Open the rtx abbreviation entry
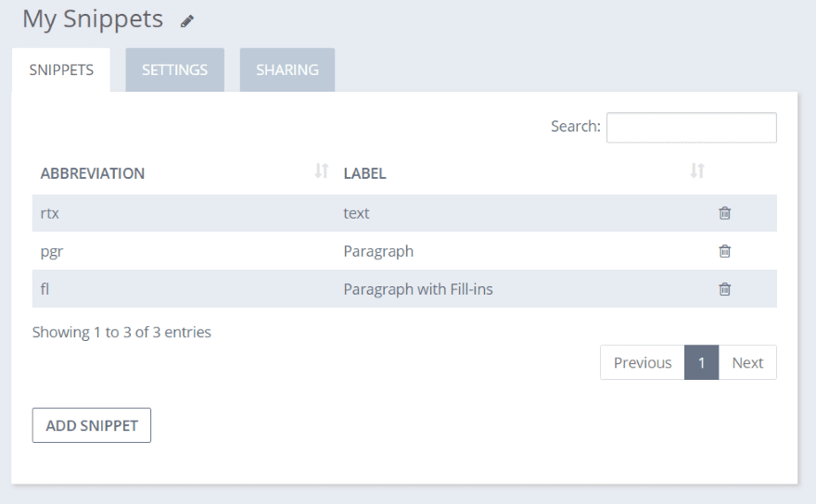 50,213
